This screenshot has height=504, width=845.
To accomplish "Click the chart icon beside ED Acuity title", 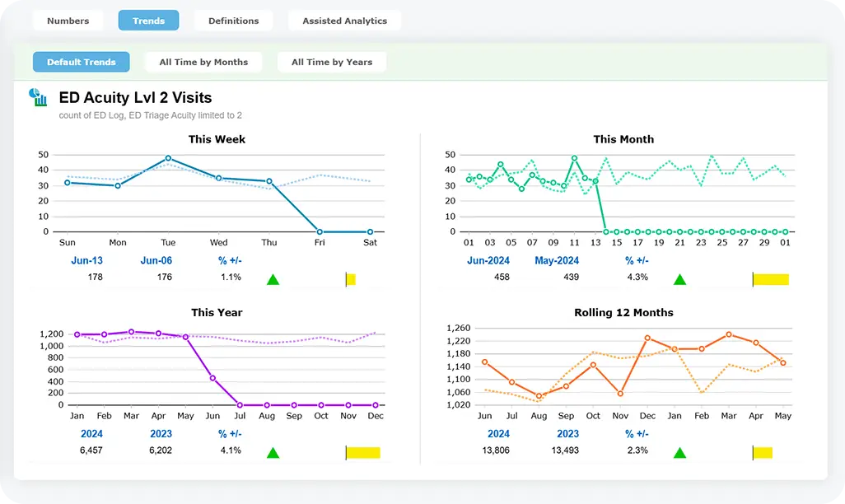I will [x=38, y=97].
